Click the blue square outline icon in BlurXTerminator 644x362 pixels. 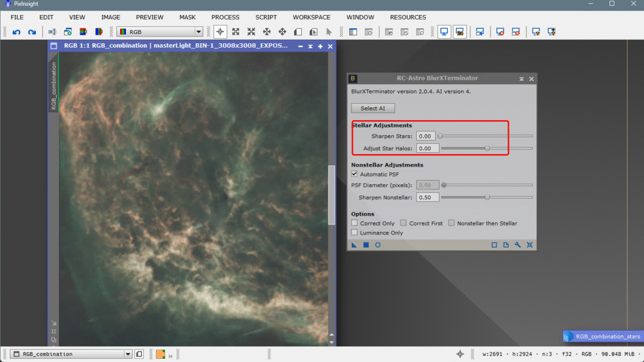click(494, 245)
